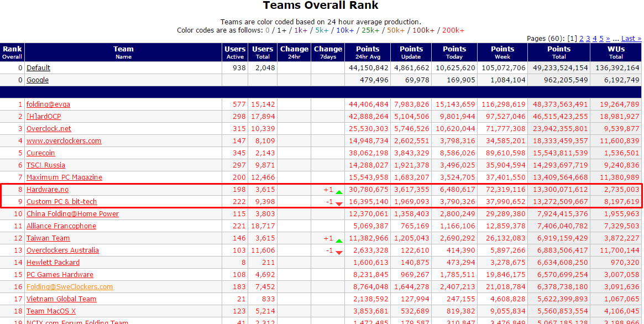
Task: Click the 1k+ color code label
Action: pyautogui.click(x=301, y=30)
